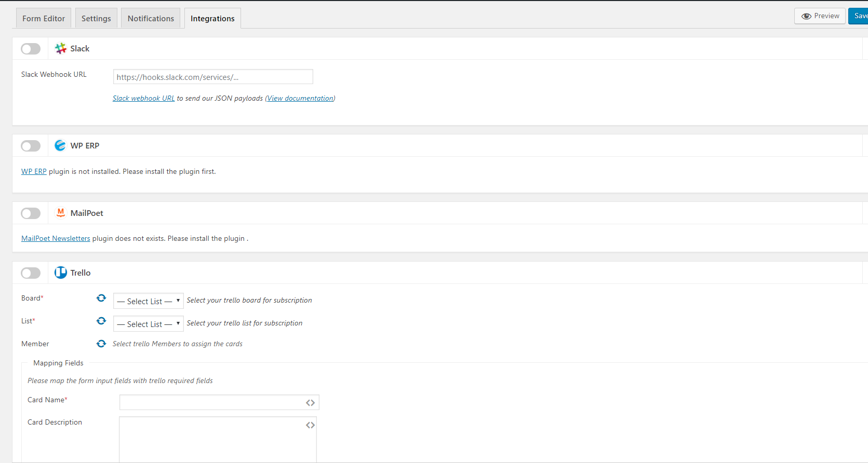Refresh the Trello List options
The height and width of the screenshot is (463, 868).
101,321
